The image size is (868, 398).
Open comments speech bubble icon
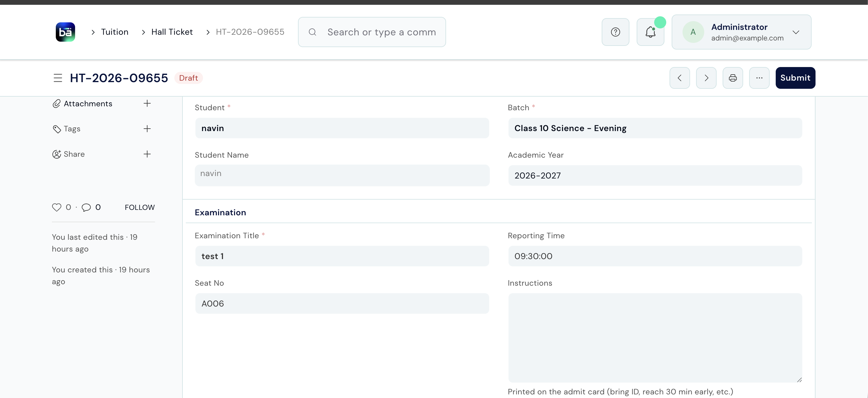86,207
